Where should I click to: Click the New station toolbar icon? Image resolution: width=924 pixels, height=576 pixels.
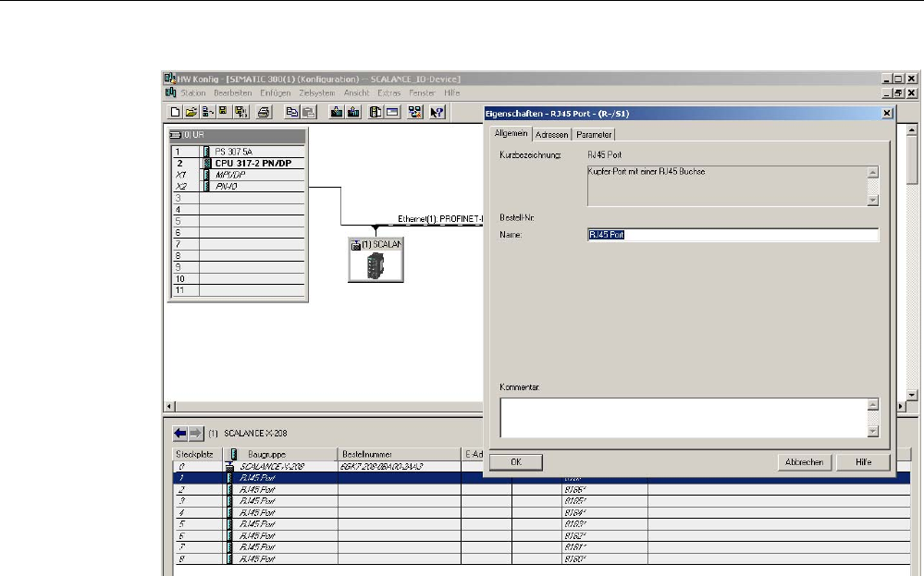tap(175, 112)
